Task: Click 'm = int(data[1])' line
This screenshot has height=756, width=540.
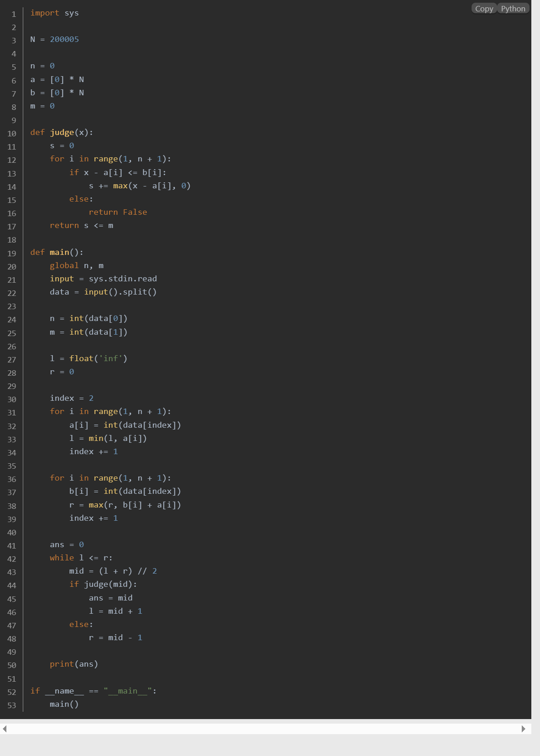Action: coord(88,332)
